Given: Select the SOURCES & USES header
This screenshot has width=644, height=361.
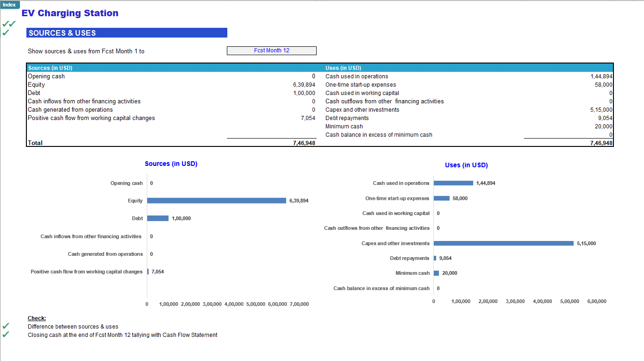Looking at the screenshot, I should 127,33.
